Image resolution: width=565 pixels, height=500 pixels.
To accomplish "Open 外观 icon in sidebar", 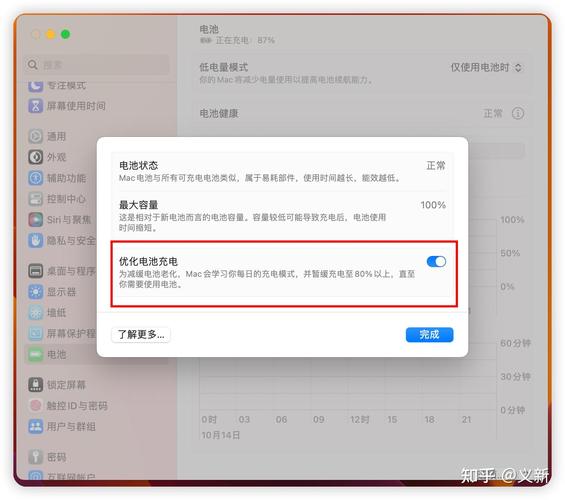I will (x=36, y=157).
